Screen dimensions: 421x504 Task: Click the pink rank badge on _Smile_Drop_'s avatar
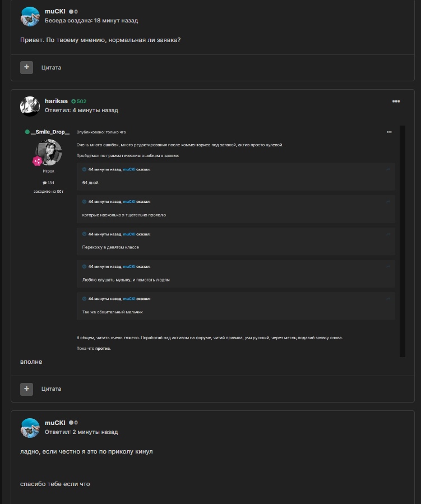coord(38,161)
